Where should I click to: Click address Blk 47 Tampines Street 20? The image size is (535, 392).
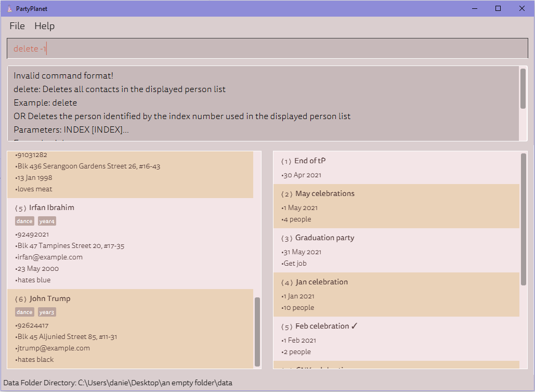(70, 245)
